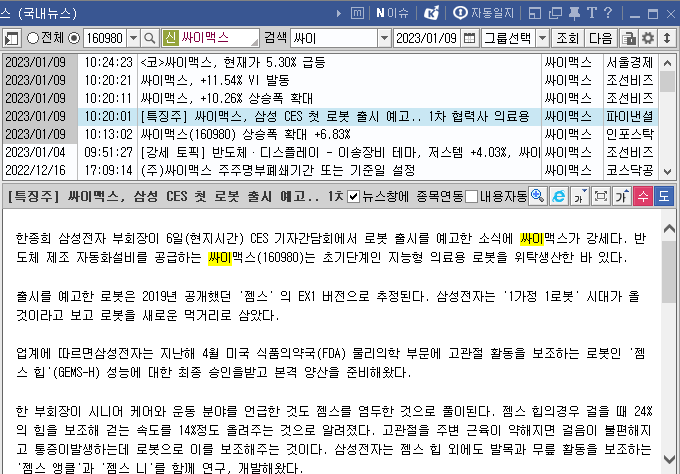This screenshot has height=474, width=680.
Task: Click the decrease font size 가 icon
Action: (x=579, y=196)
